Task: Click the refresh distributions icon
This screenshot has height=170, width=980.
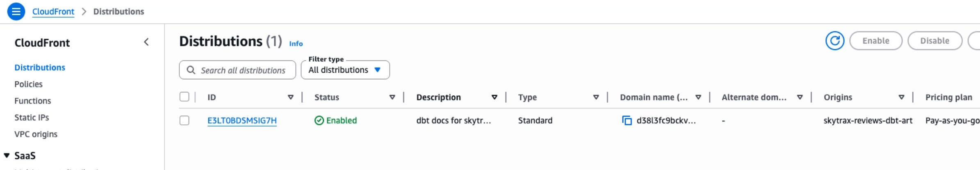Action: click(834, 41)
